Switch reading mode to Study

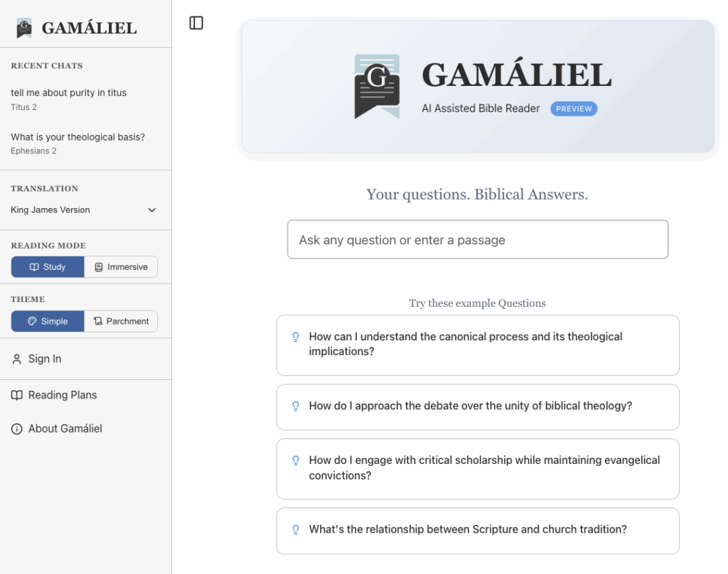coord(48,267)
